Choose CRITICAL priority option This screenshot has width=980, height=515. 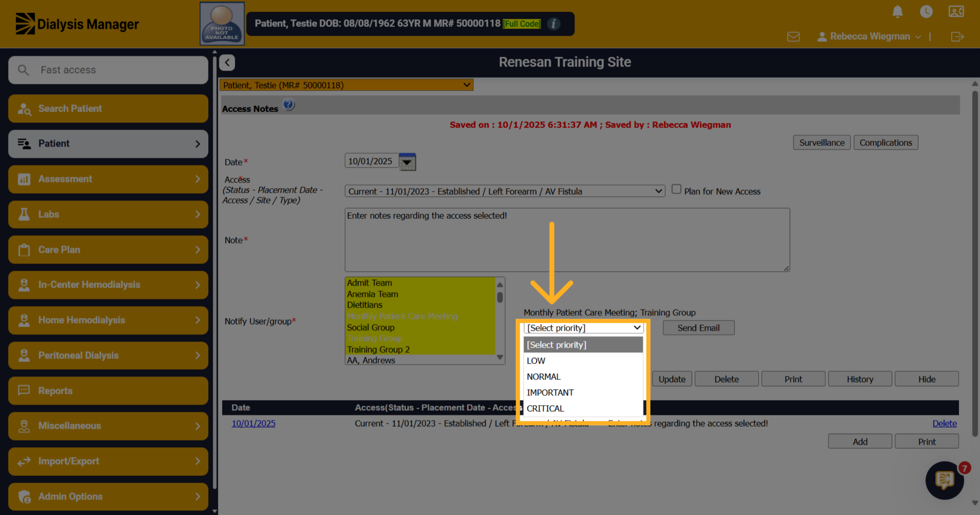(x=583, y=408)
